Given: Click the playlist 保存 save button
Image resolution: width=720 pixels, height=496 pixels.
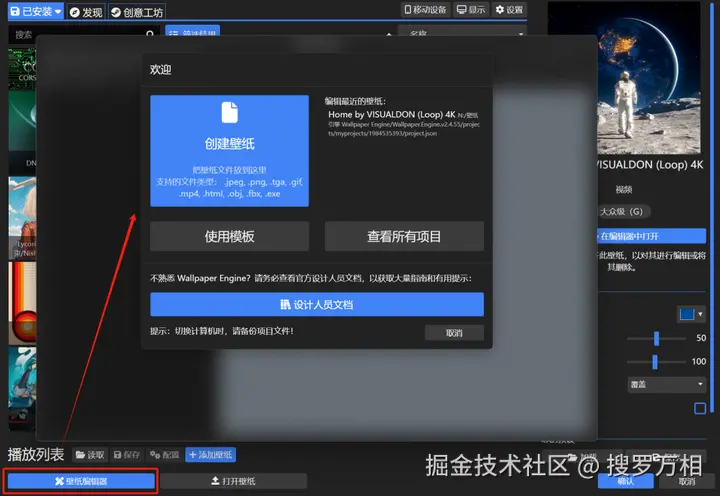Looking at the screenshot, I should (127, 455).
